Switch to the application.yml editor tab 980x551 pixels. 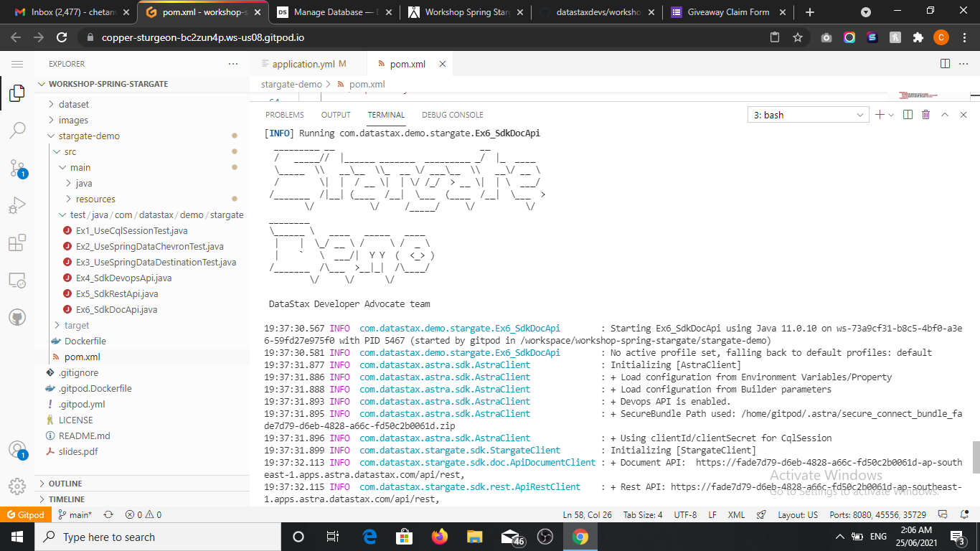click(x=307, y=63)
